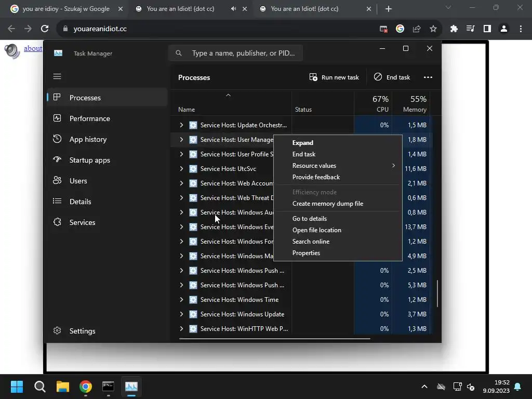Sort by the Memory column header
532x399 pixels.
pyautogui.click(x=411, y=103)
